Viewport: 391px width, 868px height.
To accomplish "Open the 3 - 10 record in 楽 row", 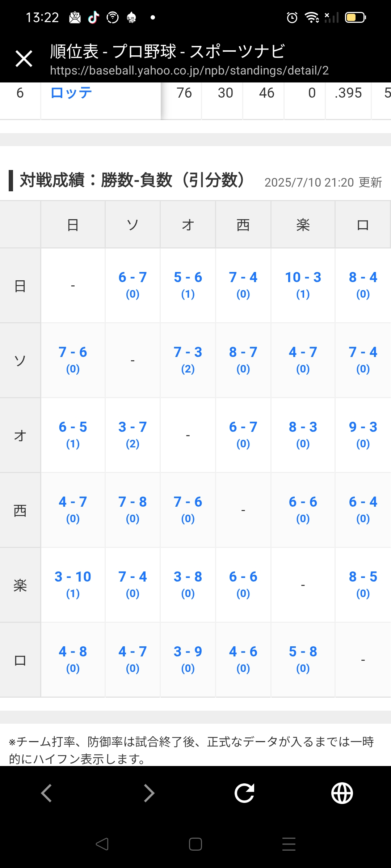I will pyautogui.click(x=73, y=584).
